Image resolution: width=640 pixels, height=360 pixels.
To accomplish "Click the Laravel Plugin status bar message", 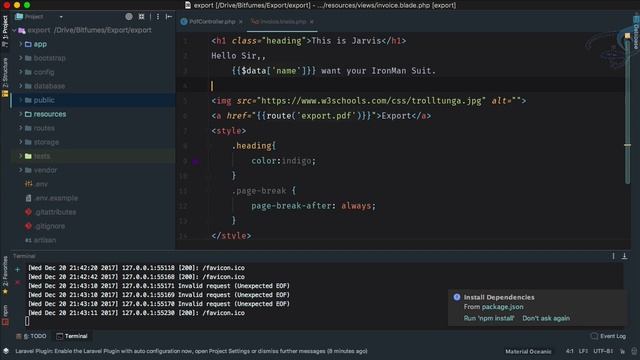I will click(191, 351).
